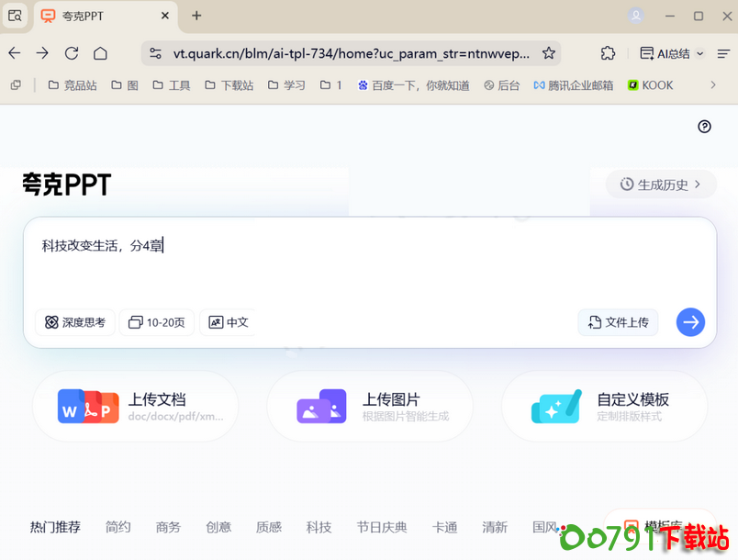Click the AI总结 button
The image size is (738, 560).
pyautogui.click(x=665, y=53)
